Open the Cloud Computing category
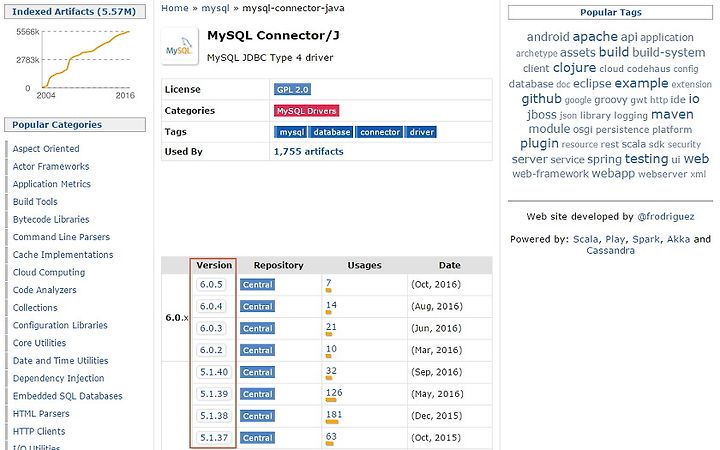The image size is (720, 450). pos(49,272)
